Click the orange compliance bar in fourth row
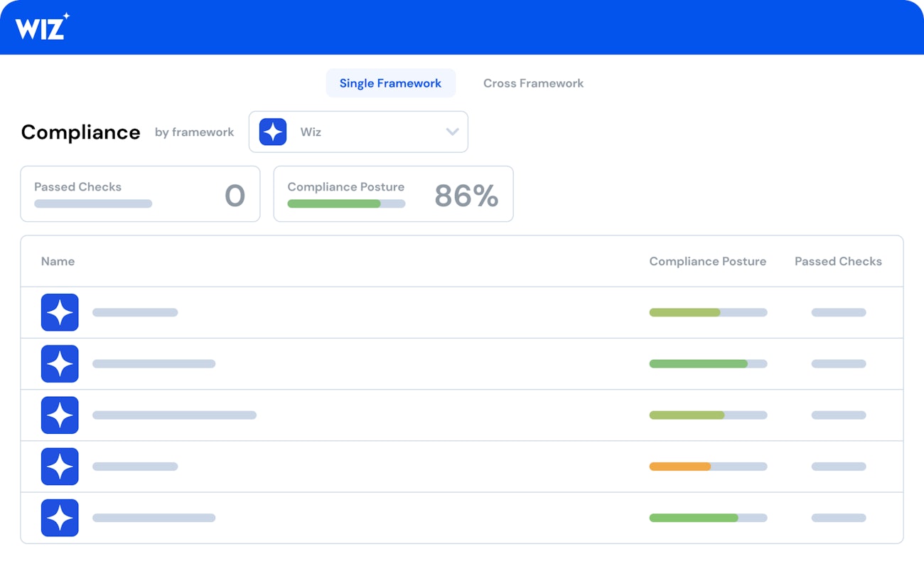The width and height of the screenshot is (924, 564). point(680,467)
